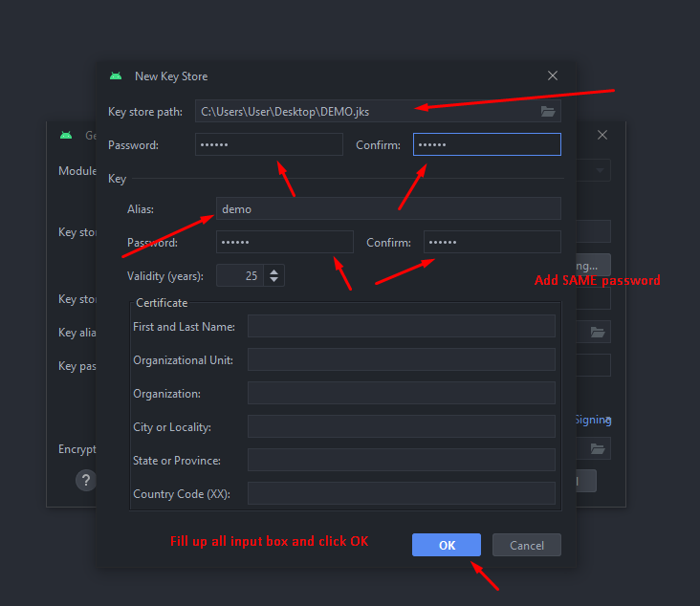Viewport: 700px width, 606px height.
Task: Focus the key store Password field
Action: coord(269,144)
